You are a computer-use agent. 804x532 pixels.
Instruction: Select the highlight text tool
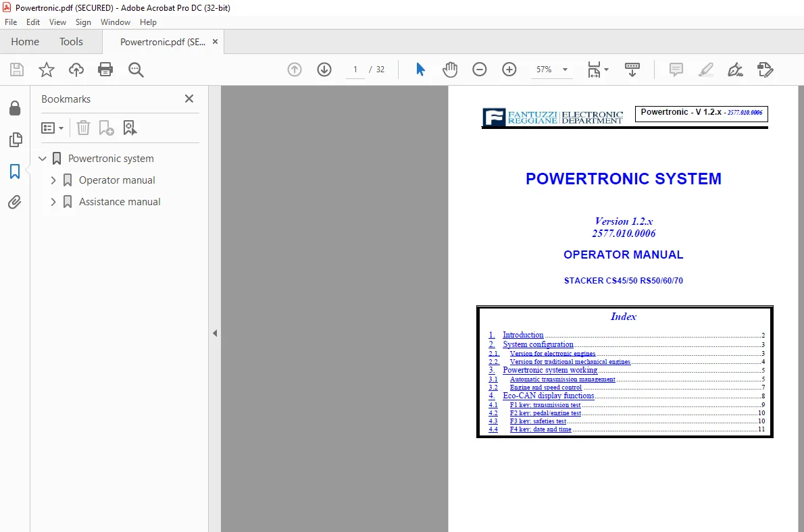pyautogui.click(x=706, y=70)
